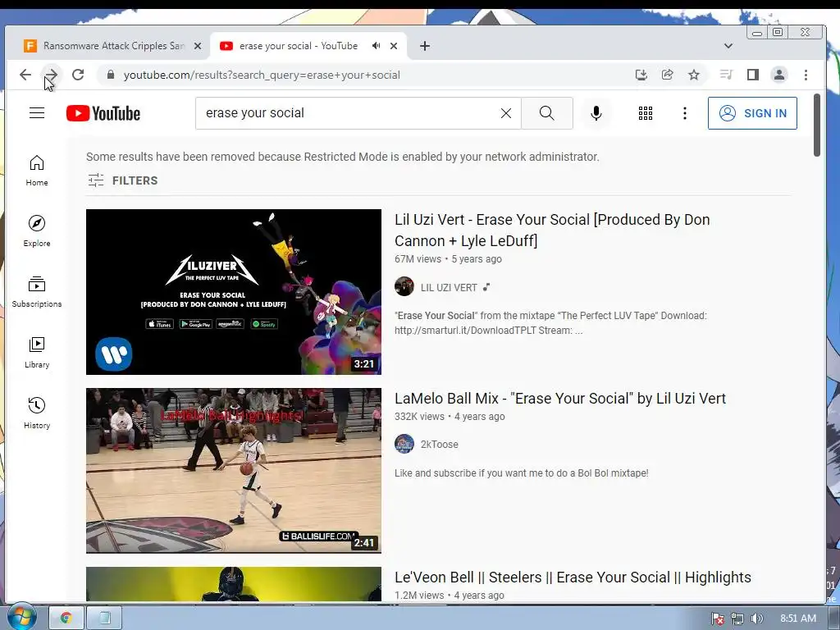Screen dimensions: 840x630
Task: Visit 2kToose channel name
Action: 440,444
